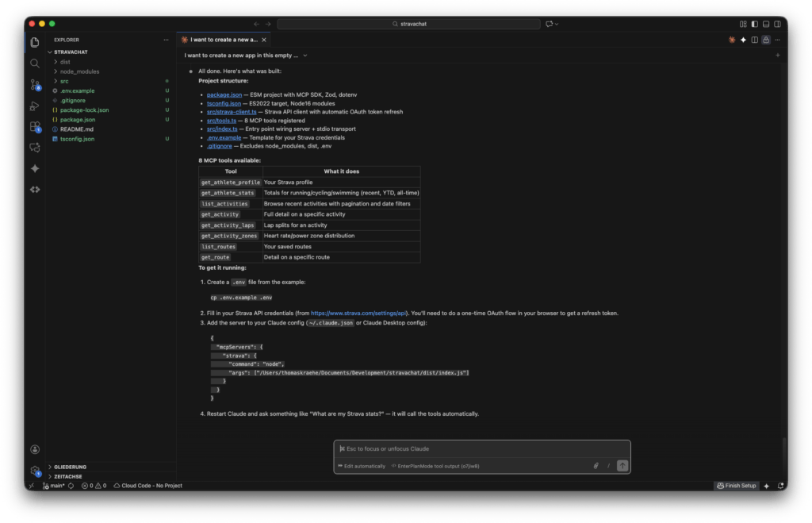
Task: Open the Cloud Code view icon
Action: pyautogui.click(x=35, y=190)
